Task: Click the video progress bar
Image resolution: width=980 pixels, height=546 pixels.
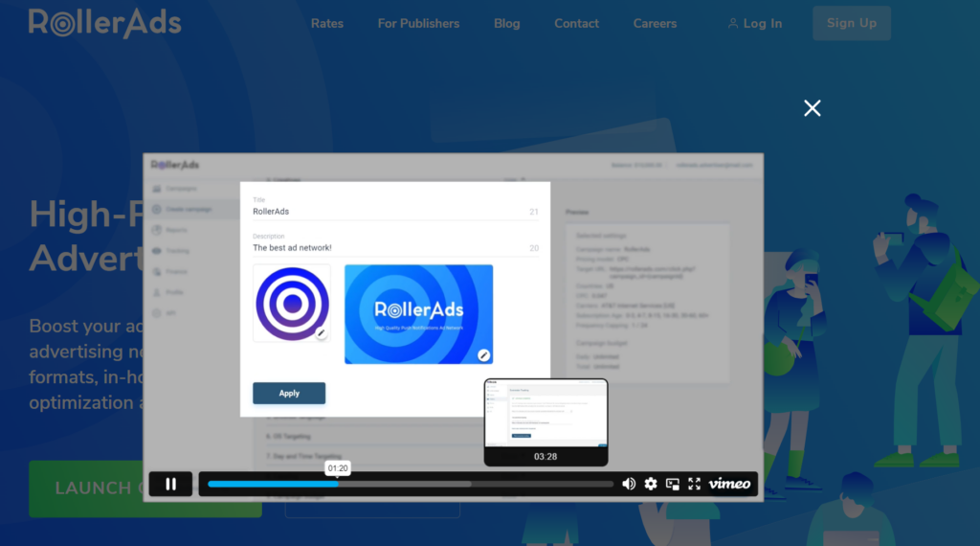Action: click(x=410, y=484)
